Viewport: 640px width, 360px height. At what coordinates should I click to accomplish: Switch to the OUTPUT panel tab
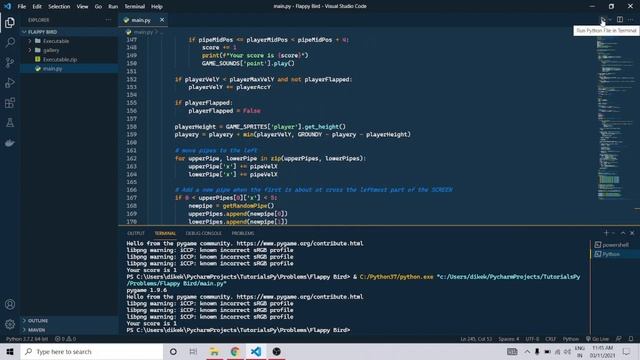pyautogui.click(x=136, y=233)
